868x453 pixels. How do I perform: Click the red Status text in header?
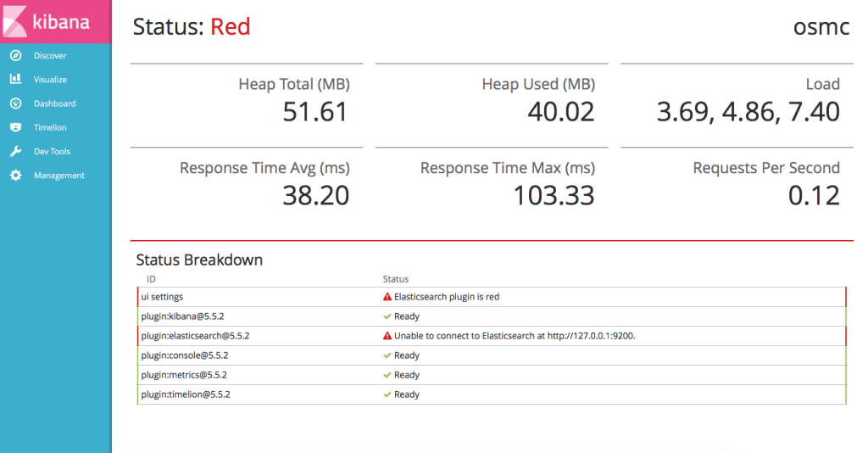(230, 27)
